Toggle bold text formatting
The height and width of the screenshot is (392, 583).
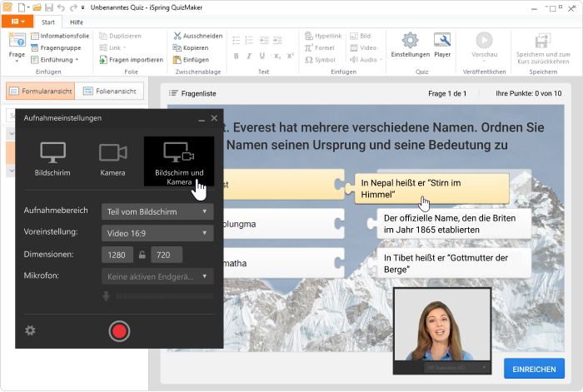[x=236, y=56]
